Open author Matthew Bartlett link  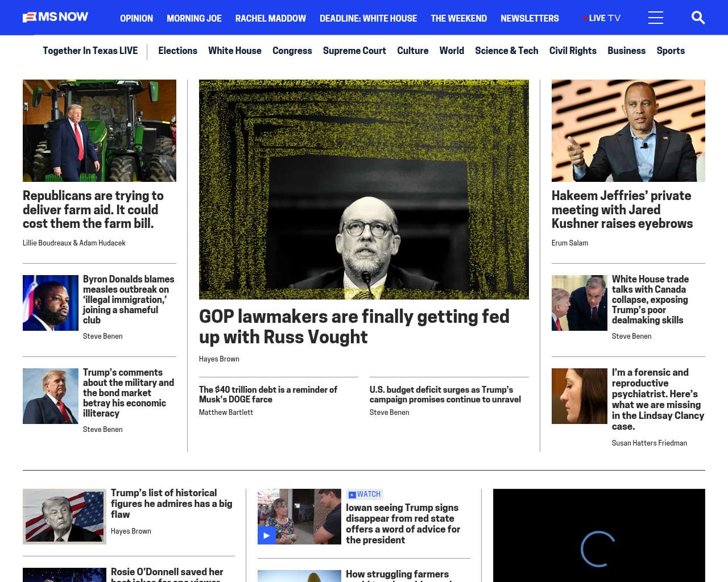226,412
